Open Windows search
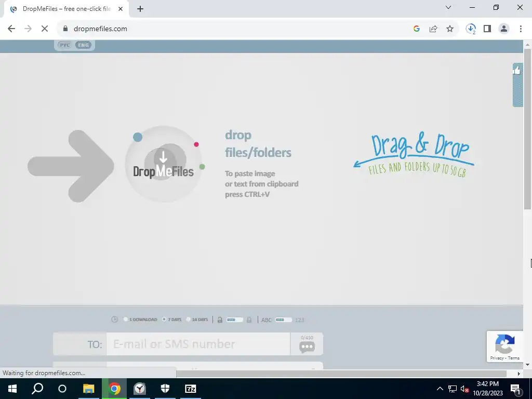Screen dimensions: 532x399 tap(37, 389)
